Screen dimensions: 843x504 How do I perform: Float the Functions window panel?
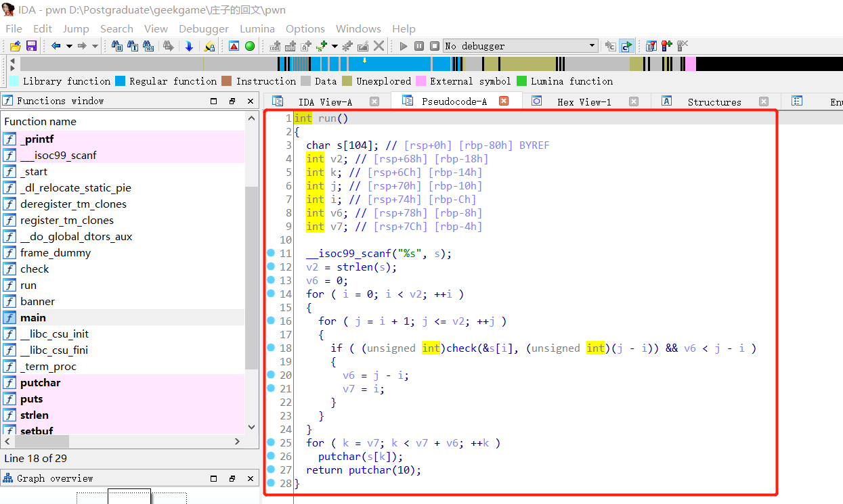pyautogui.click(x=232, y=101)
